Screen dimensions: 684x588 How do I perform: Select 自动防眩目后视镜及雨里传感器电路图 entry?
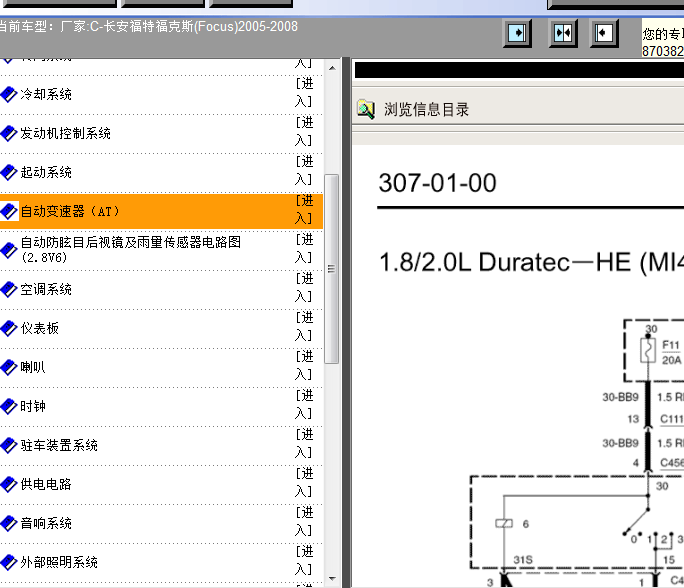[x=131, y=249]
